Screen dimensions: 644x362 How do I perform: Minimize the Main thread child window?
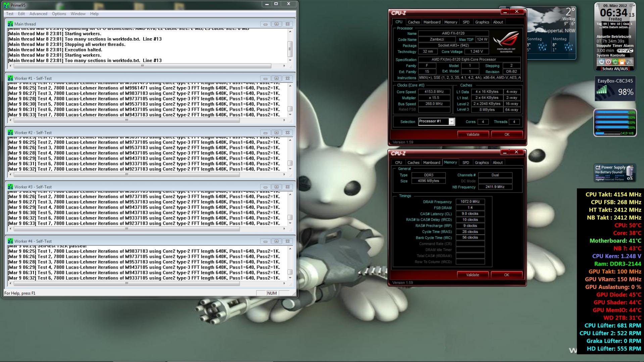pyautogui.click(x=265, y=24)
